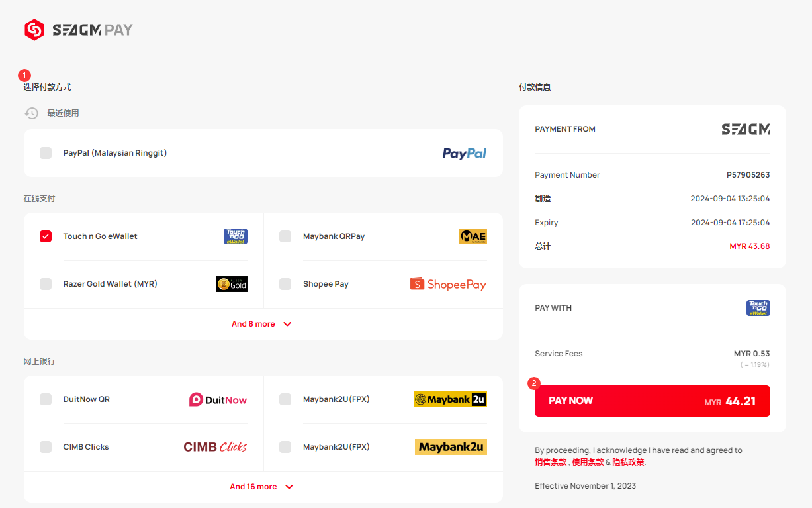Click the SEAGM logo in Payment From
The image size is (812, 508).
pos(746,129)
